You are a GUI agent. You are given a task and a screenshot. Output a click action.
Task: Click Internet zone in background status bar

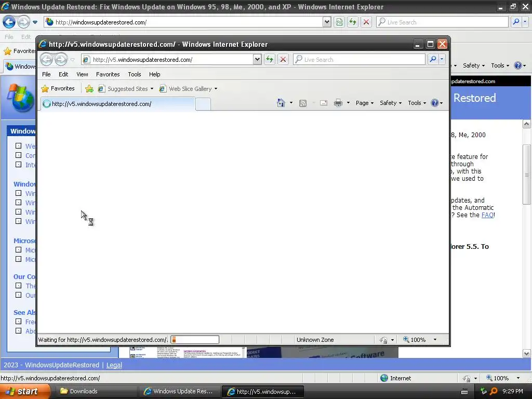[395, 378]
